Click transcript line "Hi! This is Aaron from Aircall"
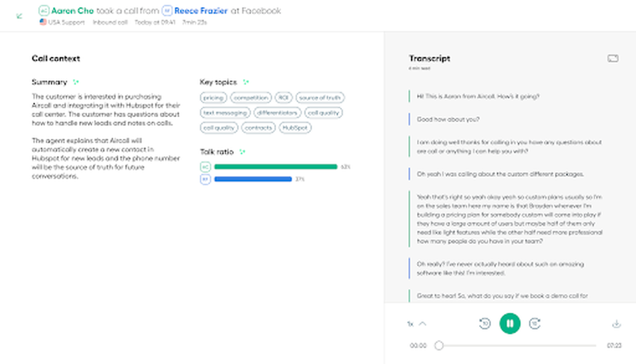Viewport: 636px width, 364px height. (x=478, y=96)
